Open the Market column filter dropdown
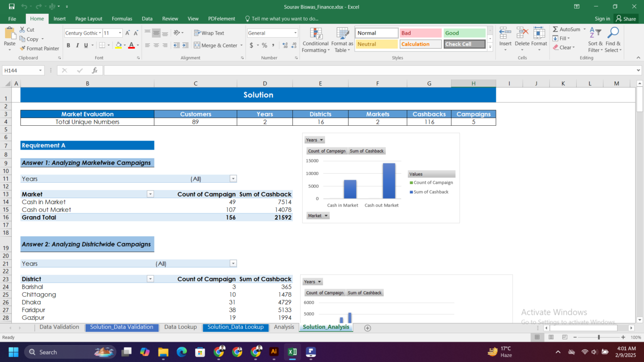Image resolution: width=644 pixels, height=362 pixels. (150, 194)
